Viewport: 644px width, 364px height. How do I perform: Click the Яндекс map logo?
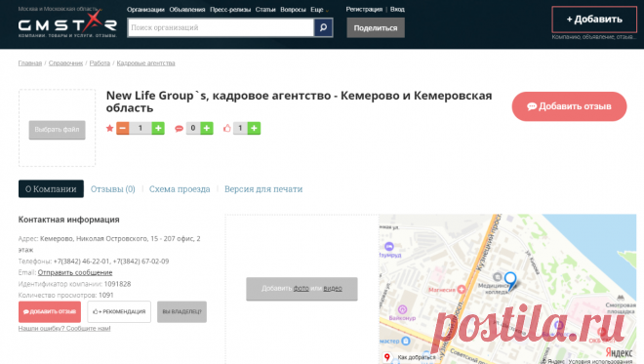tap(619, 352)
